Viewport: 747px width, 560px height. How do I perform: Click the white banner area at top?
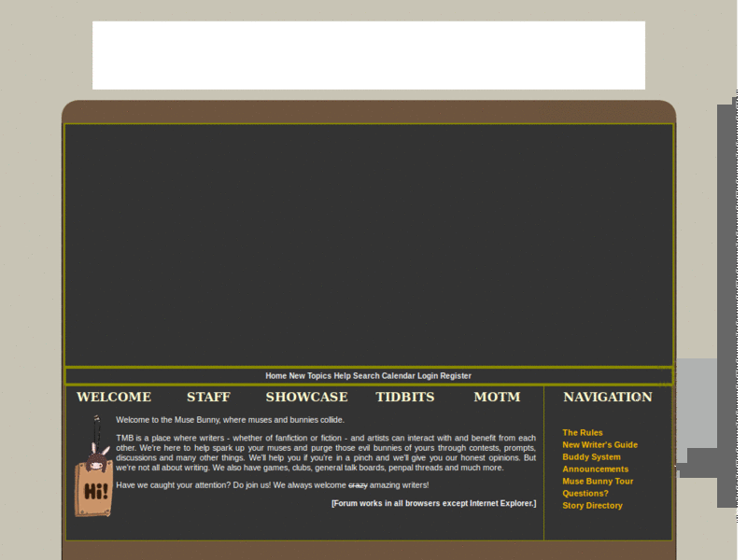pos(369,55)
